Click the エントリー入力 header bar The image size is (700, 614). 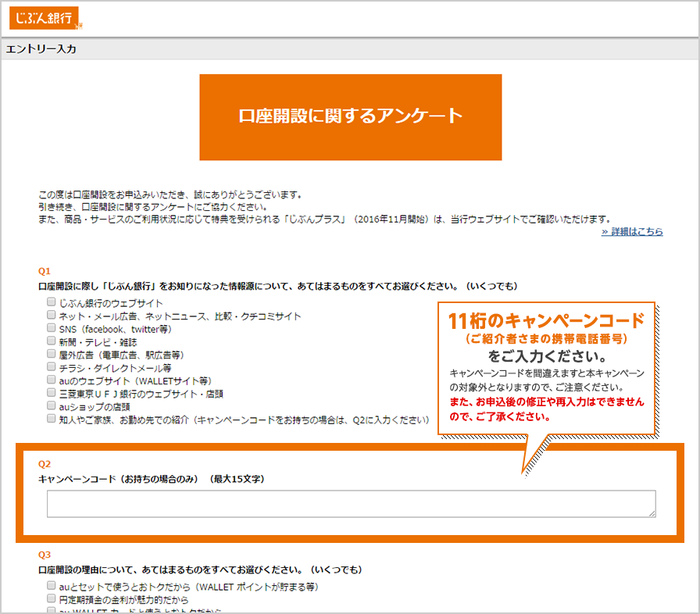[x=350, y=49]
